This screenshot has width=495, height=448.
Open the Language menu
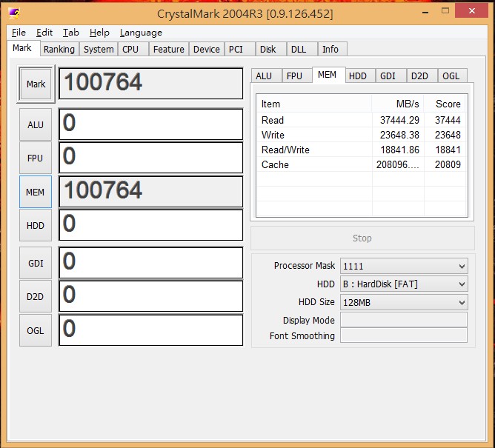coord(141,33)
